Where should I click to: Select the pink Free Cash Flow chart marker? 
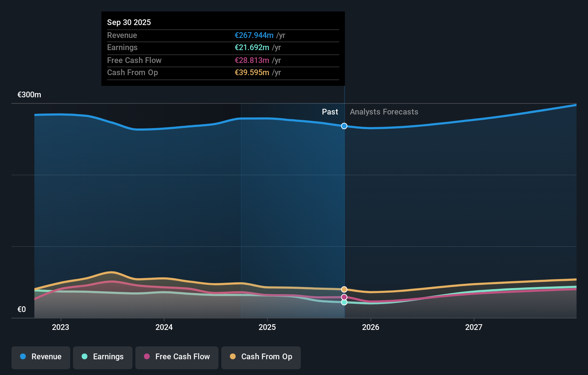pyautogui.click(x=344, y=297)
